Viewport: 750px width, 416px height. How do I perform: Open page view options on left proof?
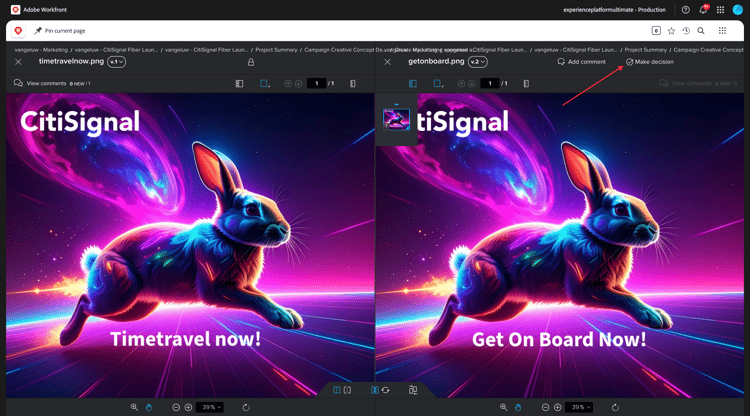265,84
